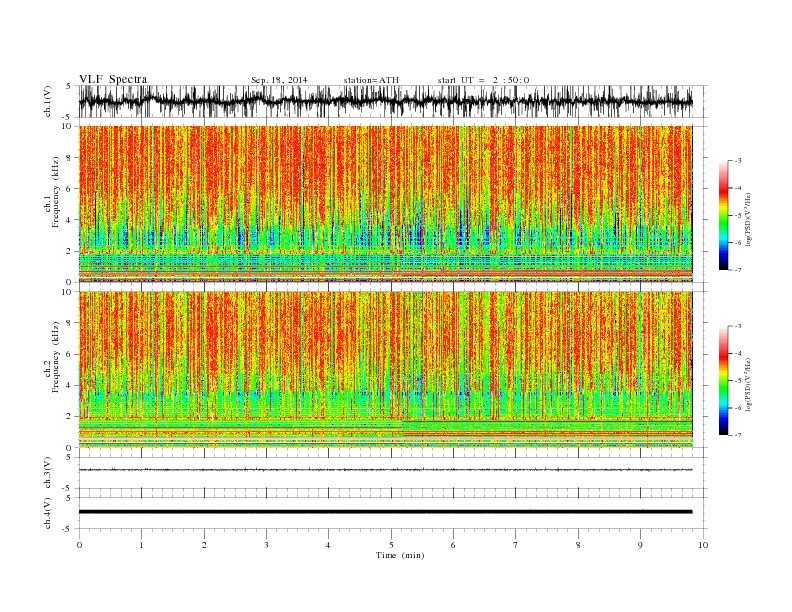Click the "8" tick on the time axis

click(578, 545)
